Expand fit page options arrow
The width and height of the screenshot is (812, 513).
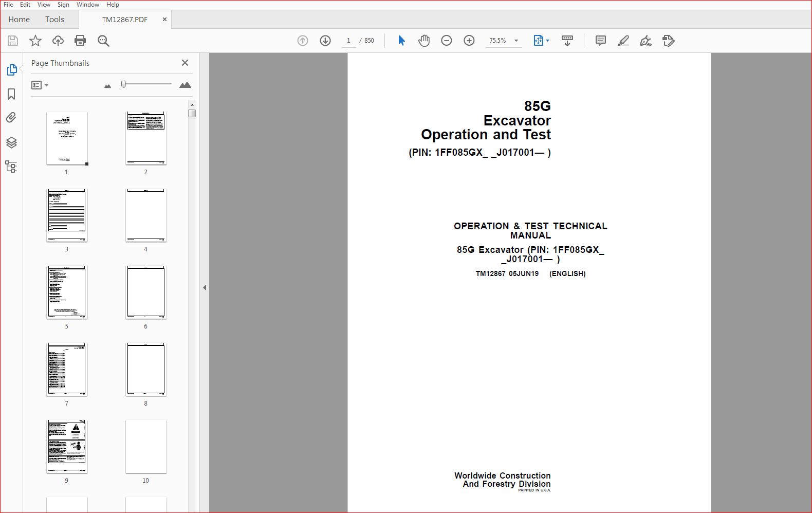pos(547,41)
